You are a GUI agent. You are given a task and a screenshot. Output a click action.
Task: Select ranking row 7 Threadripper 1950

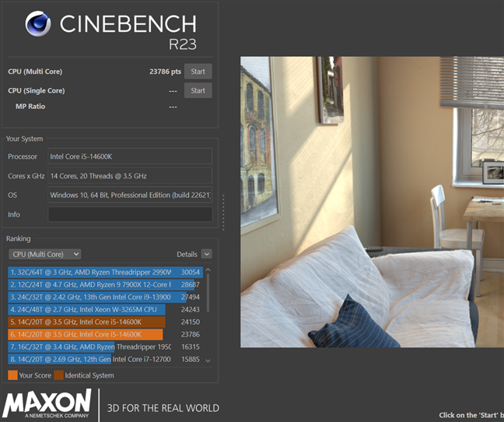(106, 346)
